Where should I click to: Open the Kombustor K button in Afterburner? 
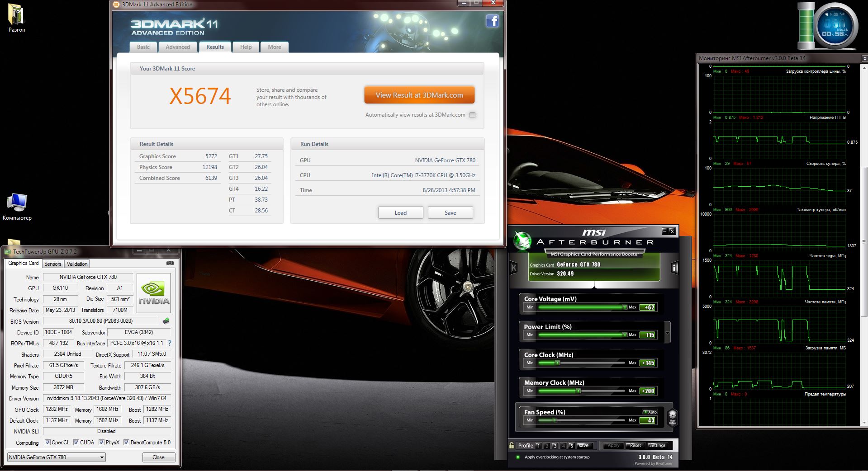(514, 268)
